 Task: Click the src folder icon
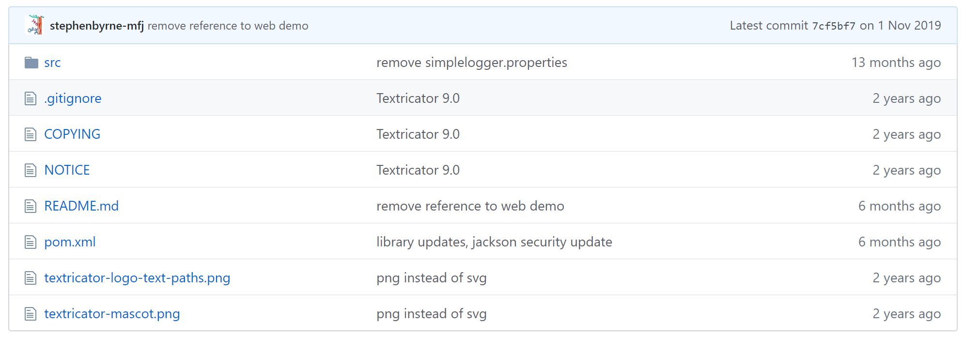31,62
